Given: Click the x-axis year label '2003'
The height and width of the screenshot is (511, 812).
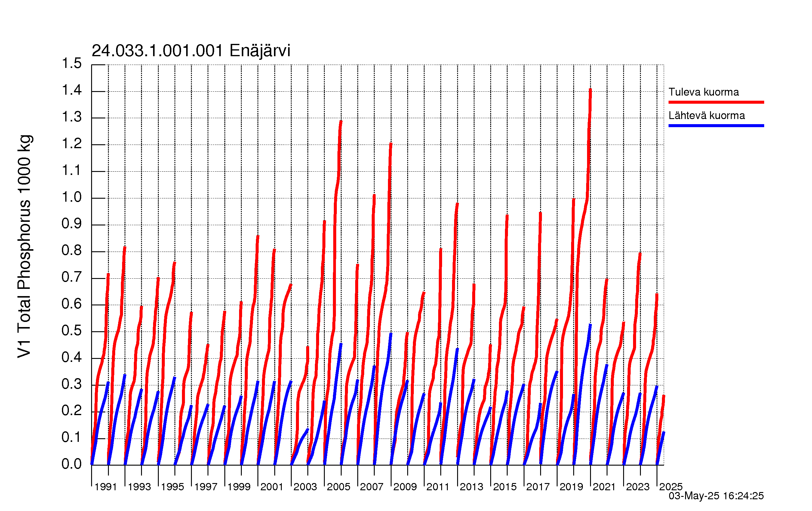Looking at the screenshot, I should 305,487.
